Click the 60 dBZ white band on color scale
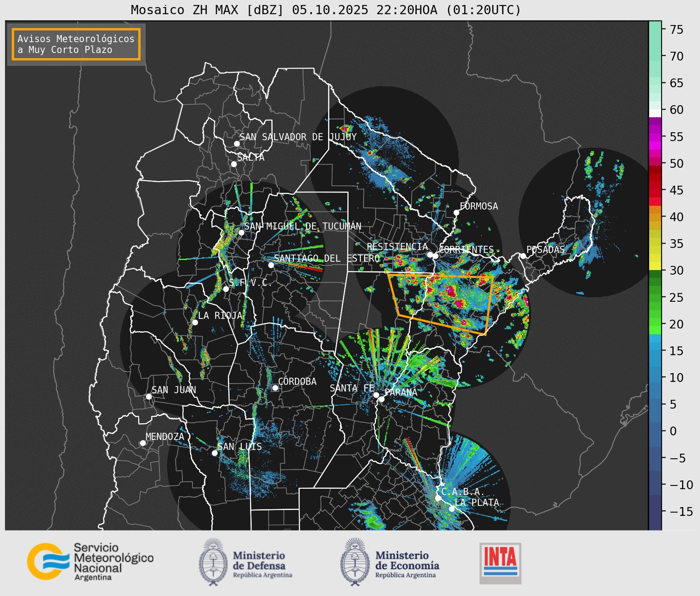 655,113
